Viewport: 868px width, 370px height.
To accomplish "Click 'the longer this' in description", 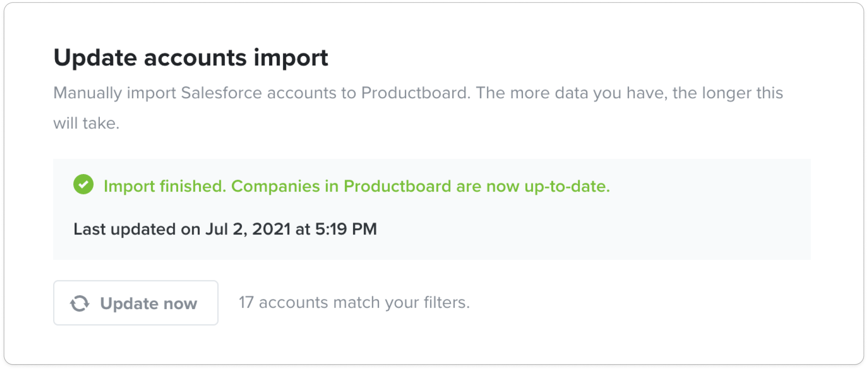I will (728, 93).
